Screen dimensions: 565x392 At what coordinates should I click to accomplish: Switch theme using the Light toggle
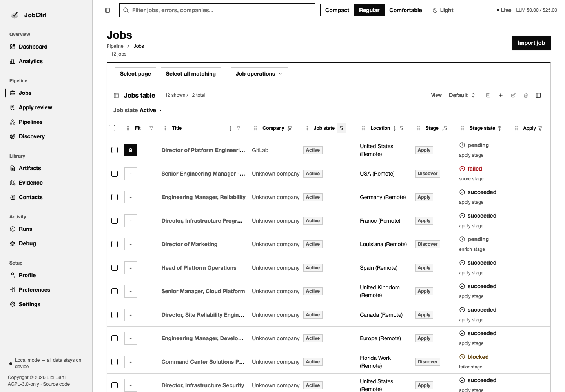(443, 10)
